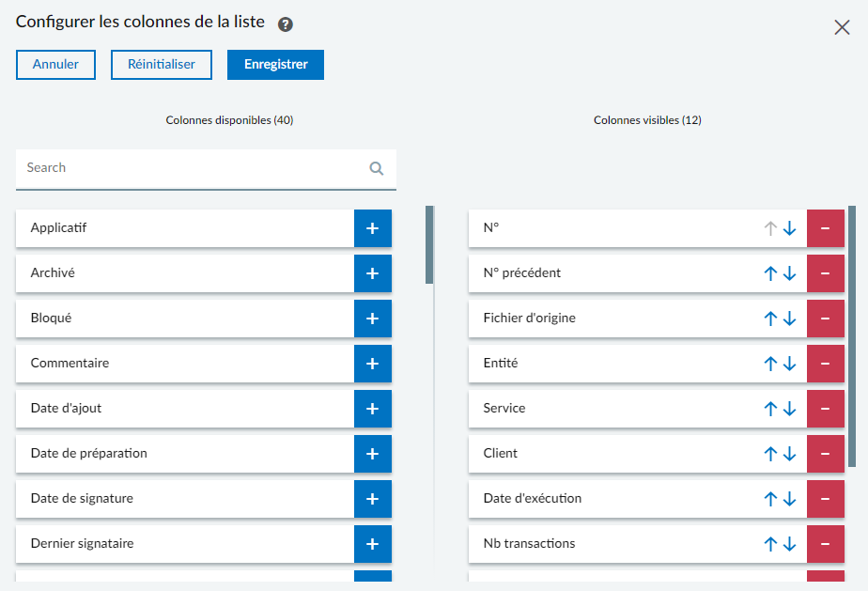868x591 pixels.
Task: Move the Entité column up
Action: pyautogui.click(x=770, y=364)
